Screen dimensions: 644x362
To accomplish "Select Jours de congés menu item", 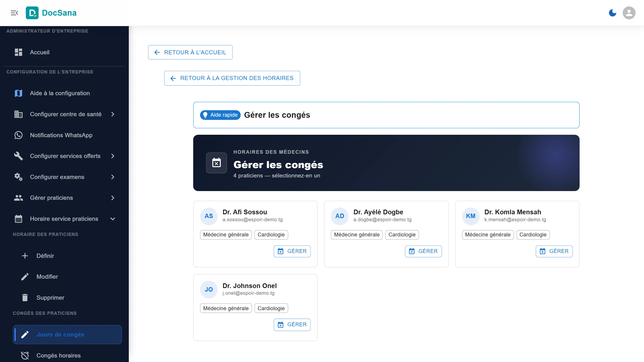I will click(67, 335).
